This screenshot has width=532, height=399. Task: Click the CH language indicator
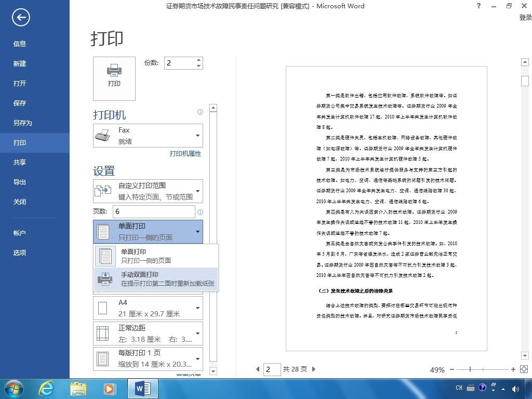[x=459, y=388]
